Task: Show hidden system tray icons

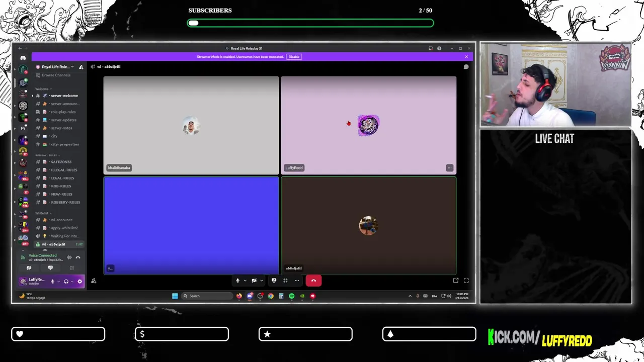Action: 410,296
